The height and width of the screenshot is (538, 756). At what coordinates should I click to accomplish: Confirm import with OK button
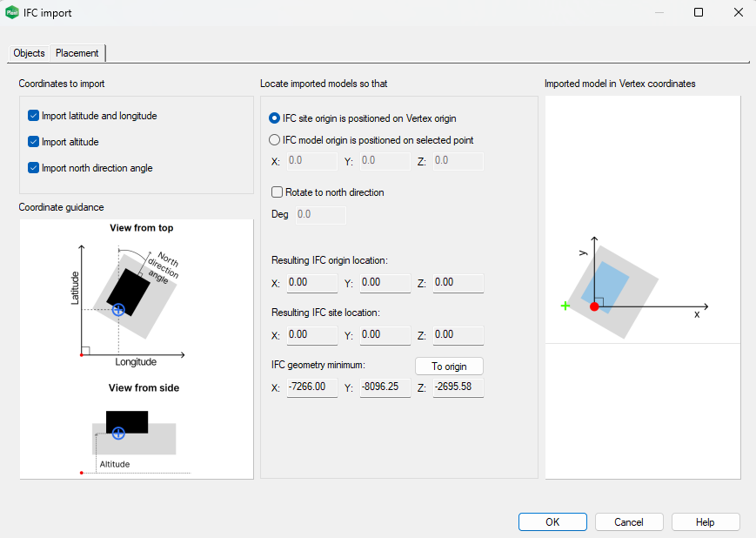point(552,522)
